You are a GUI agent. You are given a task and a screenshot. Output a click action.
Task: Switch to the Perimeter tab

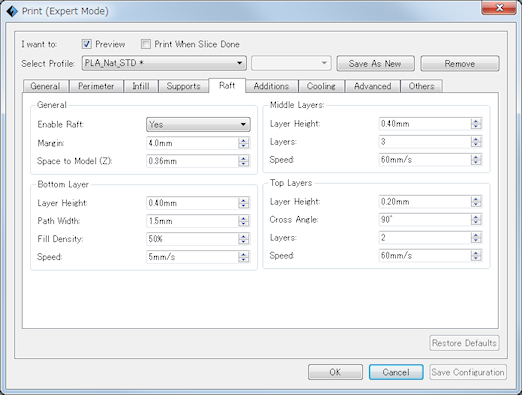(96, 86)
